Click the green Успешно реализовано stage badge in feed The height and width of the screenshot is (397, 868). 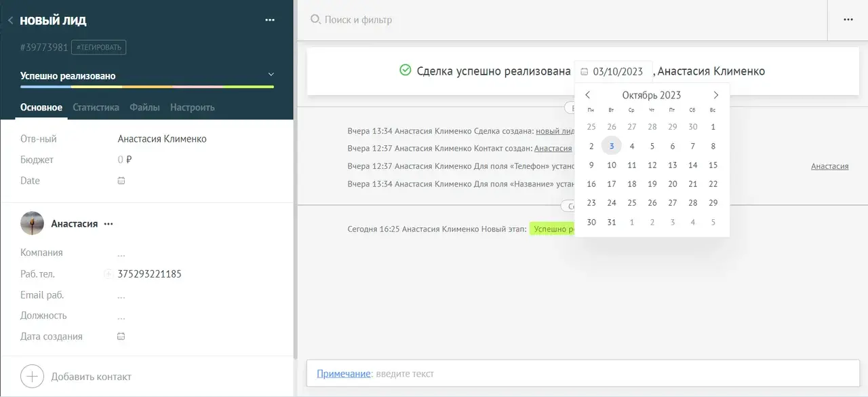[552, 229]
